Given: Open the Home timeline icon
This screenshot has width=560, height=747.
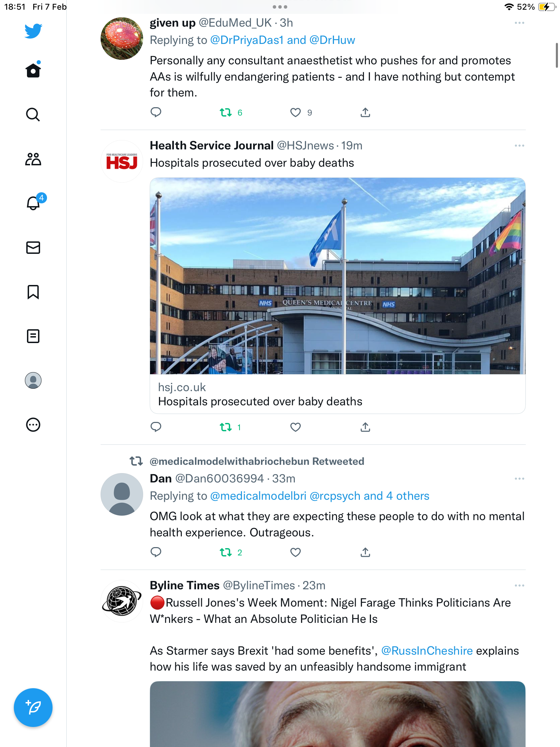Looking at the screenshot, I should [x=33, y=70].
